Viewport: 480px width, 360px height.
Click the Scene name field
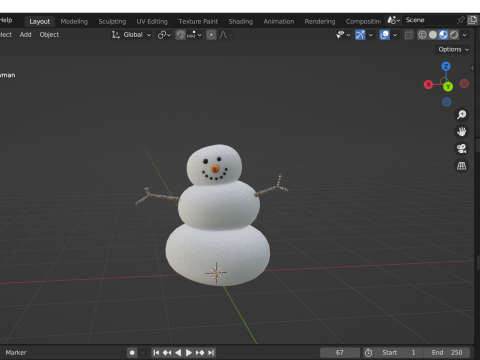[428, 20]
